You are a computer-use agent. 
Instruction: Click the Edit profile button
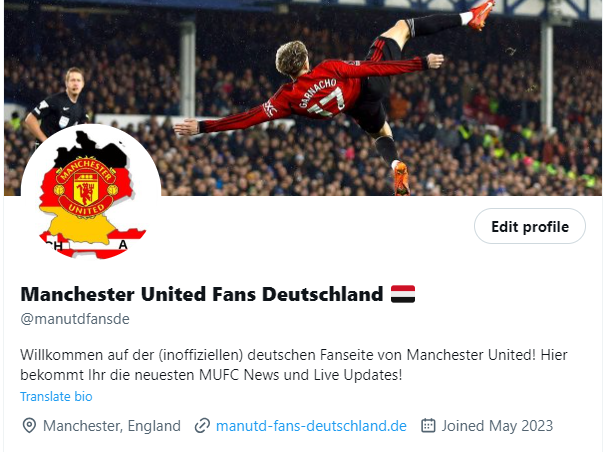coord(530,226)
